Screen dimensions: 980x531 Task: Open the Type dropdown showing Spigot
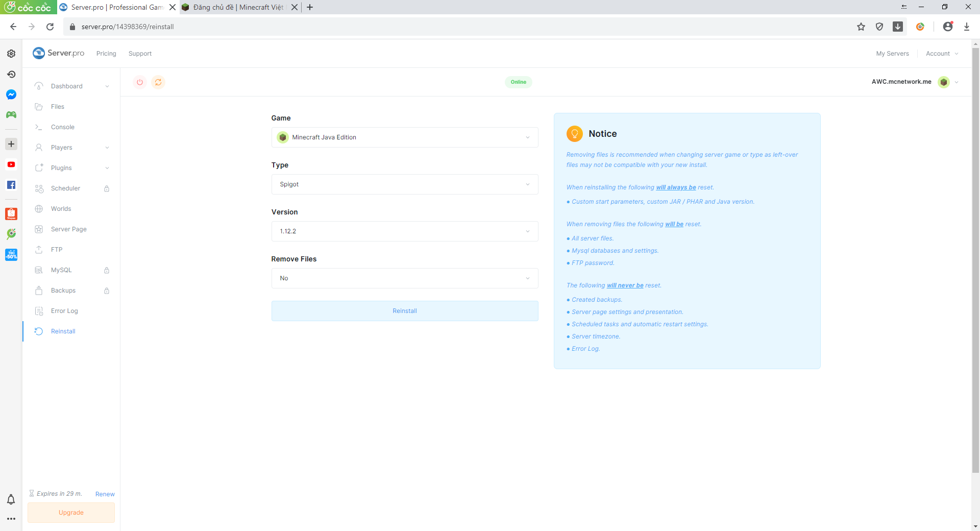click(405, 184)
